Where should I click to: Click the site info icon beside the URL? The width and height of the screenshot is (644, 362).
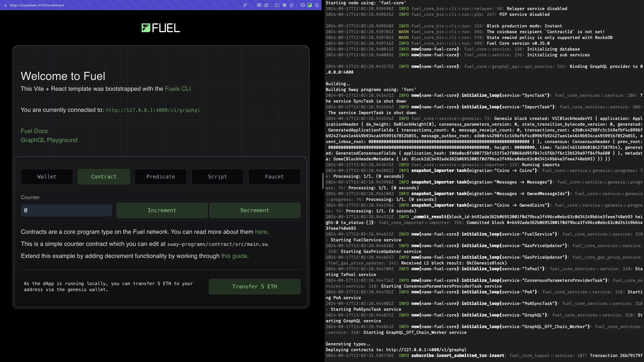click(5, 5)
